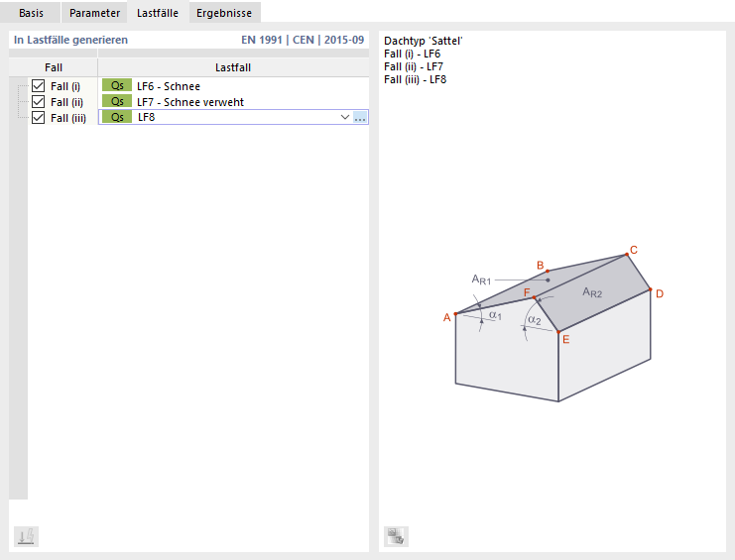The image size is (735, 560).
Task: Select the Lastfälle tab
Action: click(158, 13)
